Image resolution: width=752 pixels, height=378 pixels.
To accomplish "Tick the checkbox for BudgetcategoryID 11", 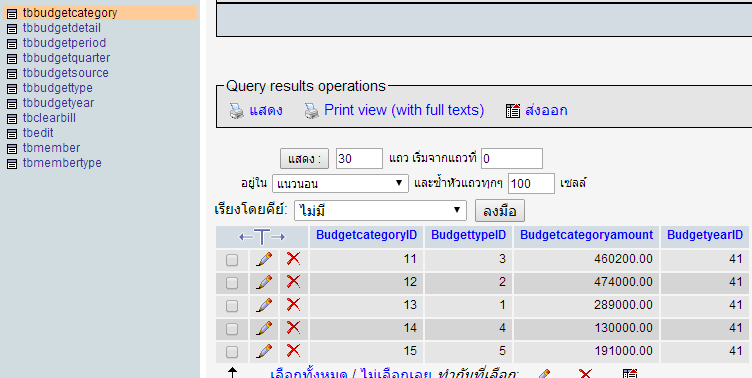I will coord(232,260).
